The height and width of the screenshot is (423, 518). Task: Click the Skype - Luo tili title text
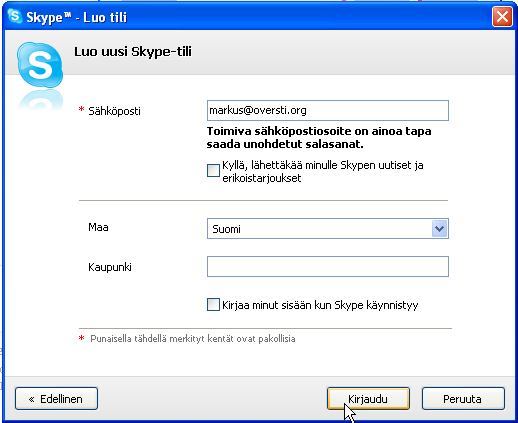[77, 17]
